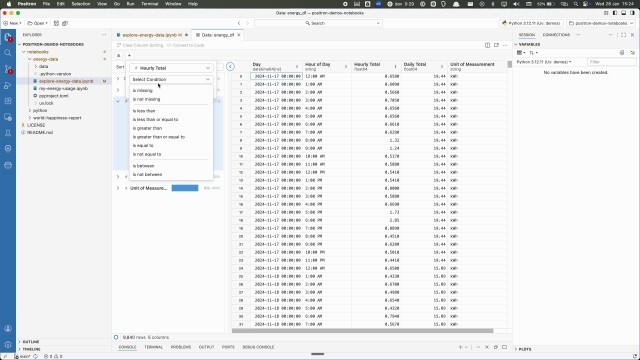Expand the world-happiness-report folder
Image resolution: width=640 pixels, height=360 pixels.
[30, 118]
